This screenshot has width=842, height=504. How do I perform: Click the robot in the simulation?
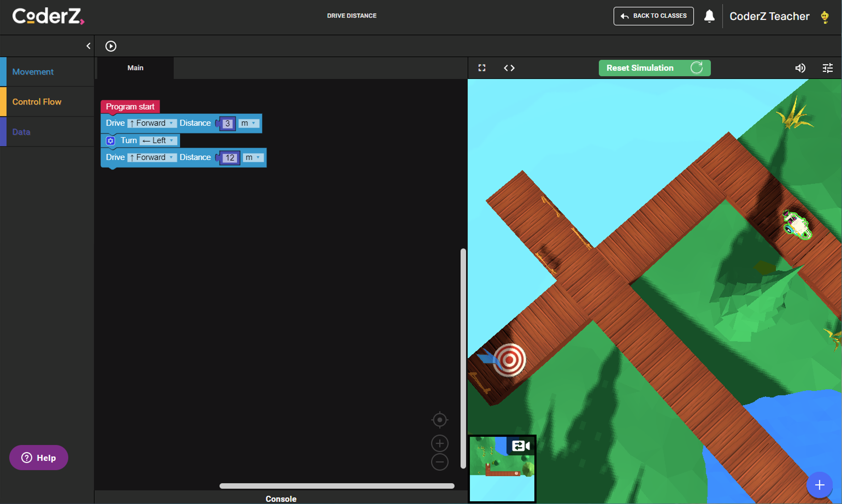pyautogui.click(x=797, y=225)
